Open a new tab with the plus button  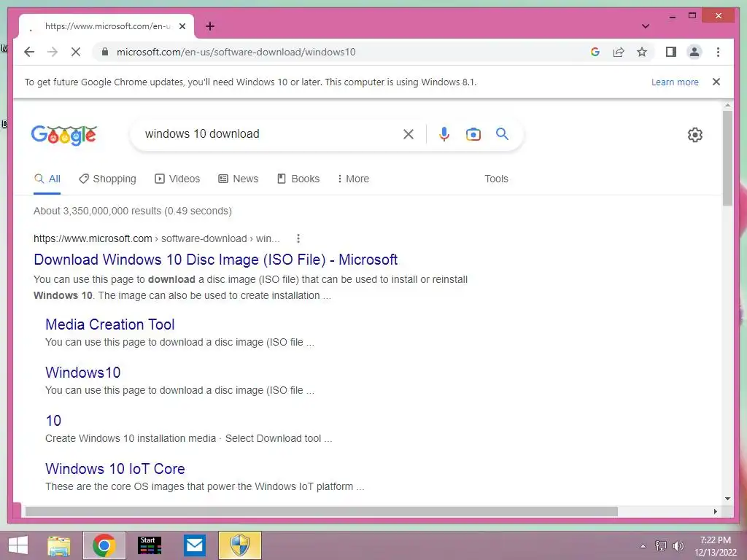[210, 26]
